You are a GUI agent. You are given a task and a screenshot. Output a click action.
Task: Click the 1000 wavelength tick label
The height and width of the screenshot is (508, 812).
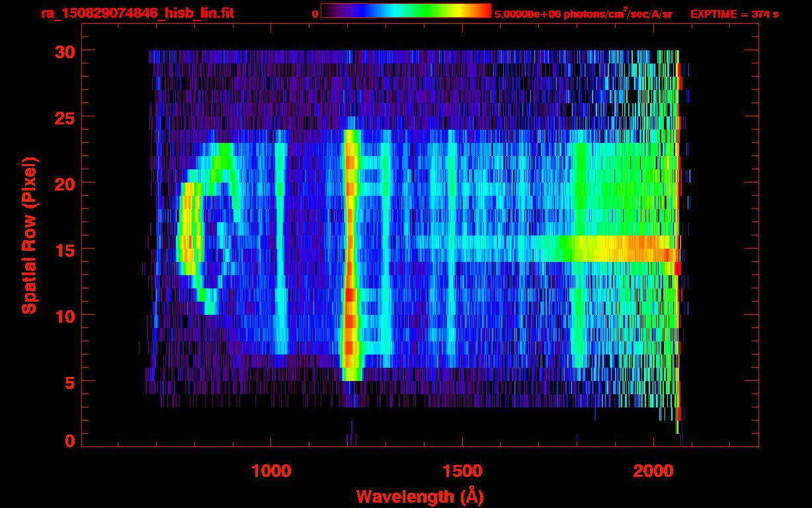(271, 471)
